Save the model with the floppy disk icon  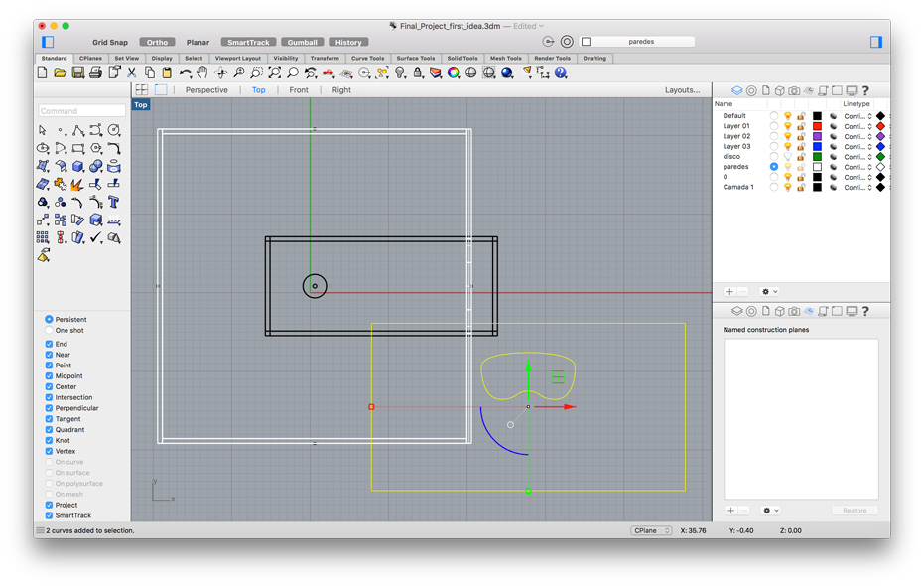[77, 73]
